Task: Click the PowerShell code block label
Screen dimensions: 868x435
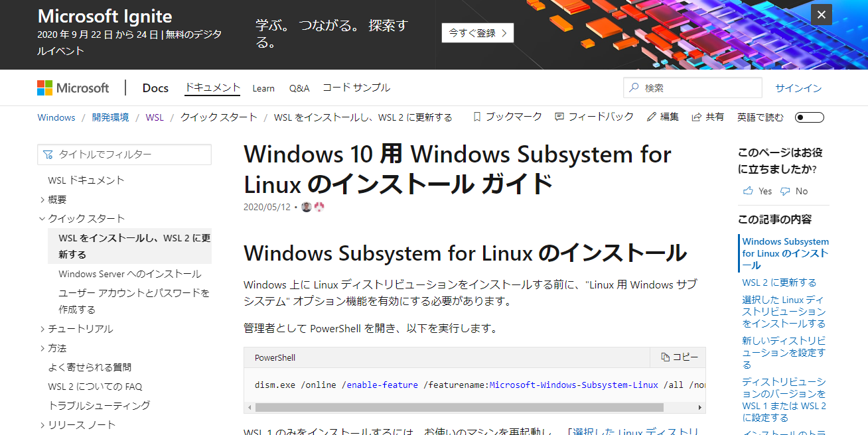Action: coord(275,358)
